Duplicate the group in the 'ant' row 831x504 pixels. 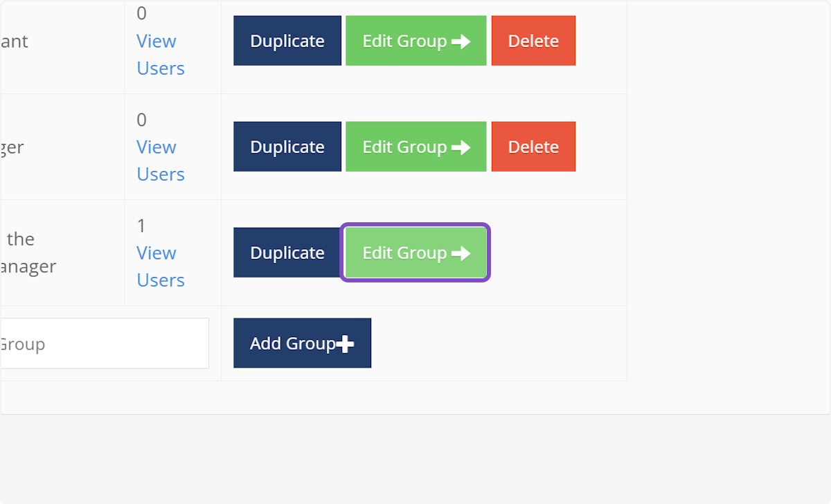[x=287, y=41]
